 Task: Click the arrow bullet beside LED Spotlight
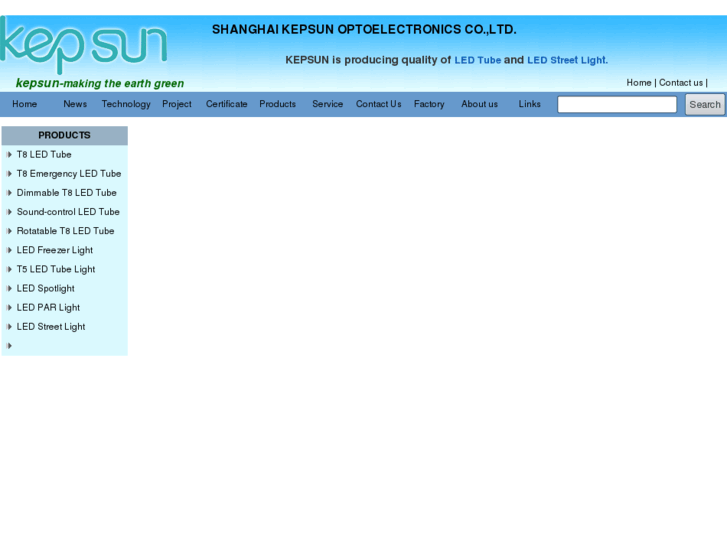point(9,289)
